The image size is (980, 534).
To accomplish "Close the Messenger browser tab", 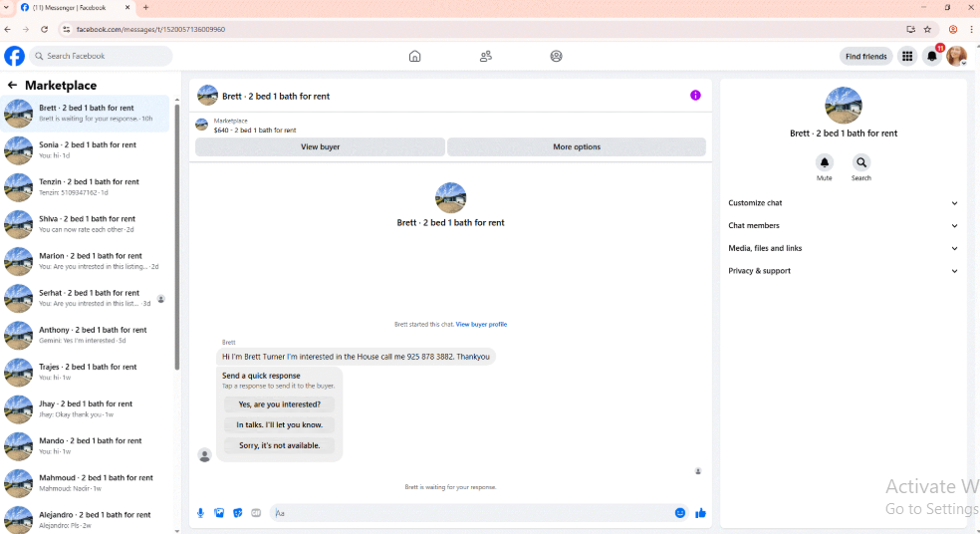I will (127, 8).
